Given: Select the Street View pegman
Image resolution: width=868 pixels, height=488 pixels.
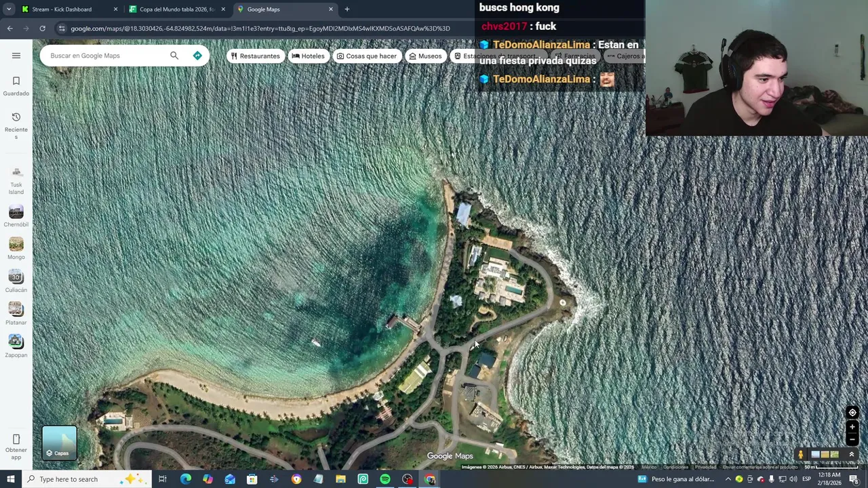Looking at the screenshot, I should click(801, 455).
